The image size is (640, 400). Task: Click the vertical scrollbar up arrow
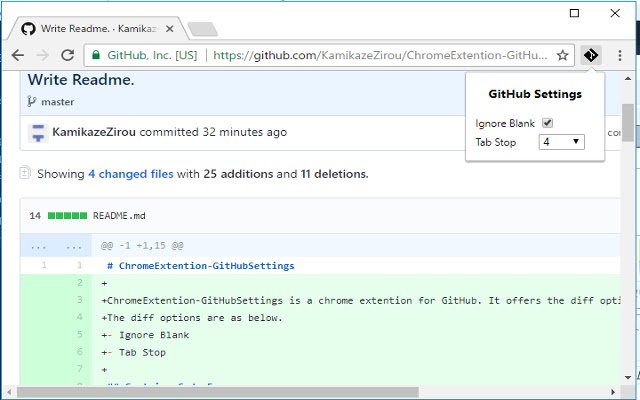point(628,78)
